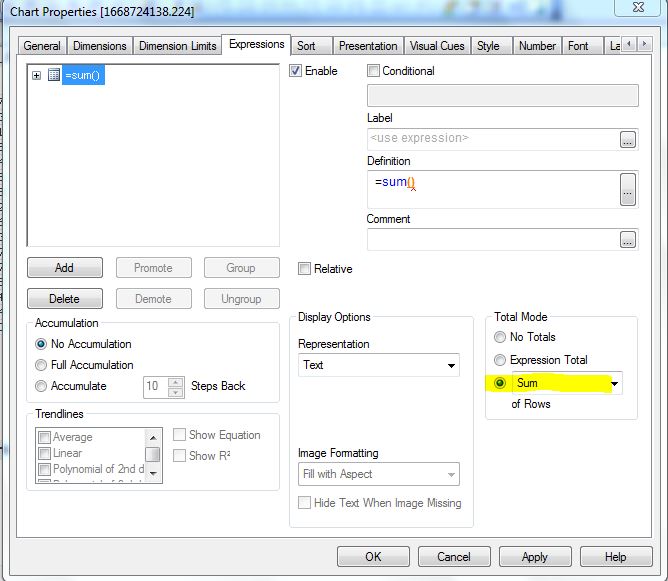668x581 pixels.
Task: Close the Chart Properties dialog
Action: tap(638, 7)
